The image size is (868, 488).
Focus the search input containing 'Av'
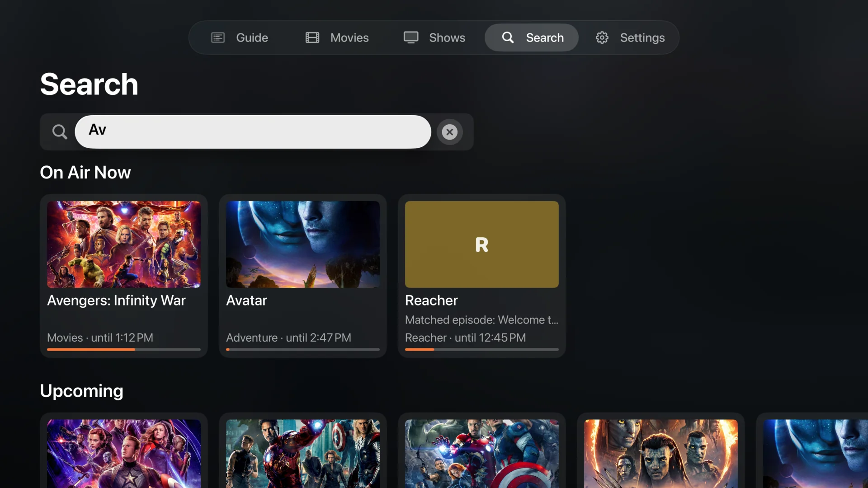click(253, 131)
